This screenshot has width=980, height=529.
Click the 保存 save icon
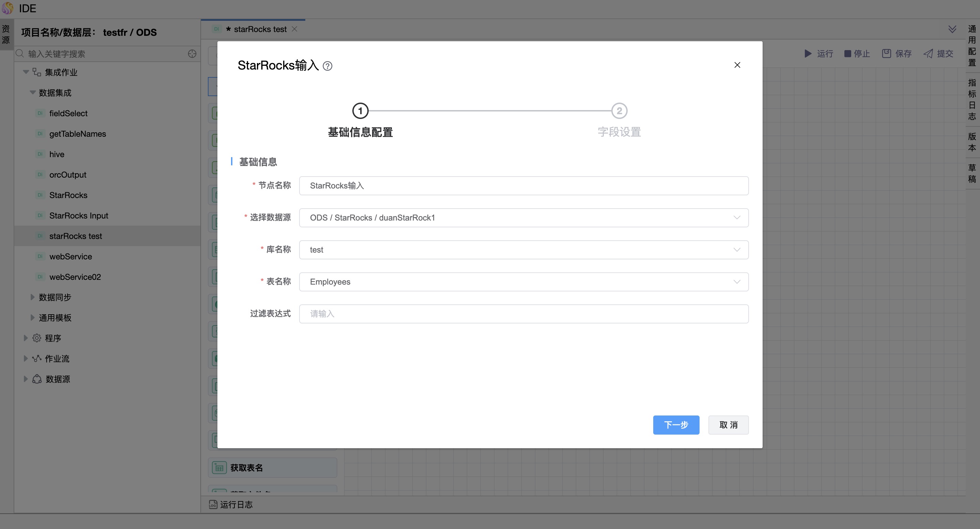(886, 54)
